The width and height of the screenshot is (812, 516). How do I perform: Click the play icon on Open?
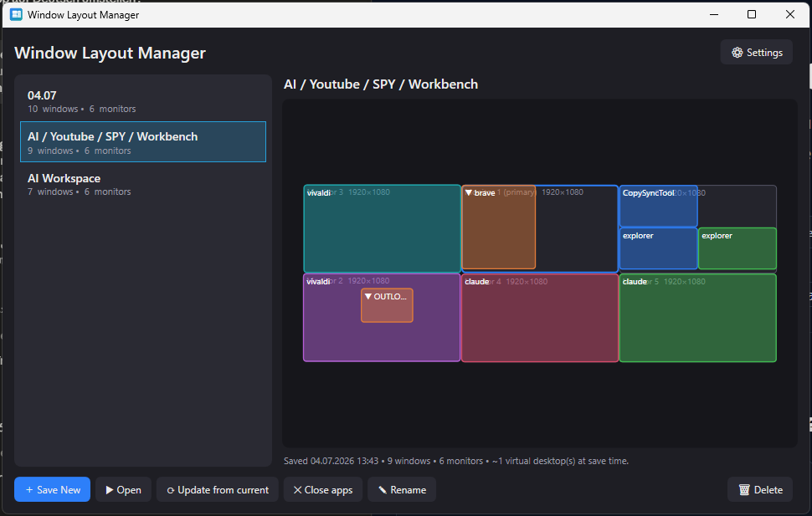[110, 489]
